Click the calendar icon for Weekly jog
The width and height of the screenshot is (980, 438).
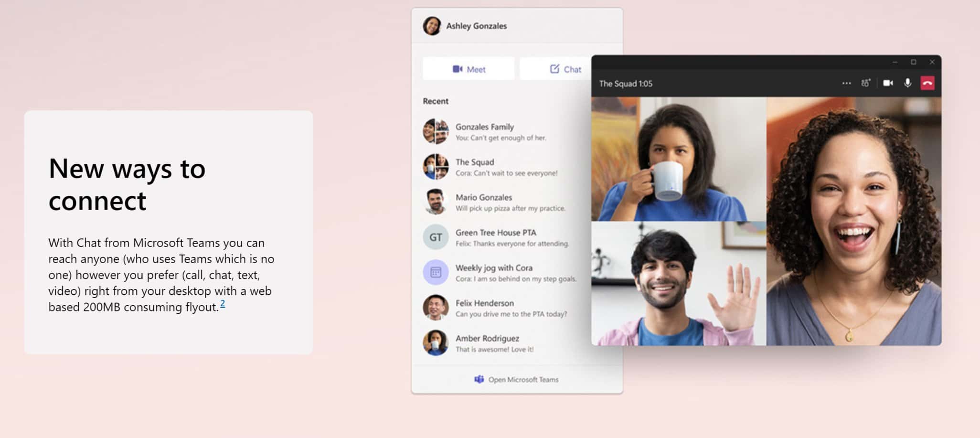(436, 272)
